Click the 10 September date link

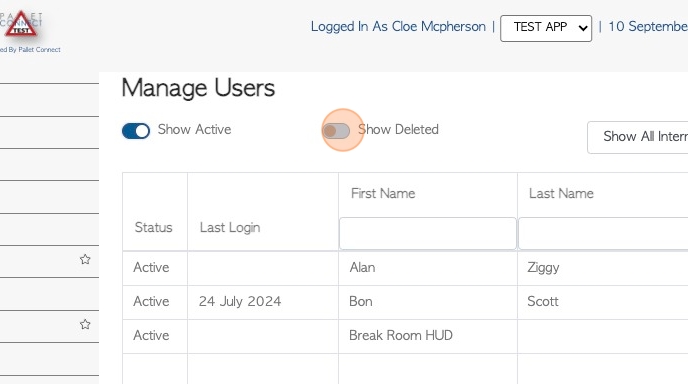pyautogui.click(x=648, y=27)
